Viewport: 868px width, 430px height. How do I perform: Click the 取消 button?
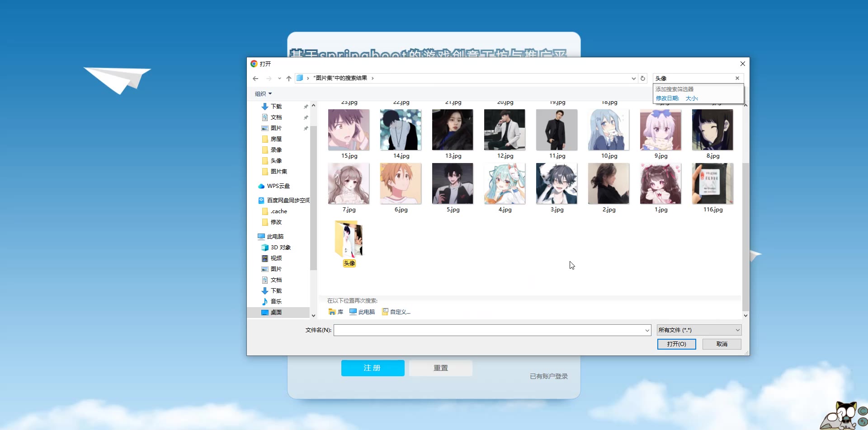tap(722, 344)
